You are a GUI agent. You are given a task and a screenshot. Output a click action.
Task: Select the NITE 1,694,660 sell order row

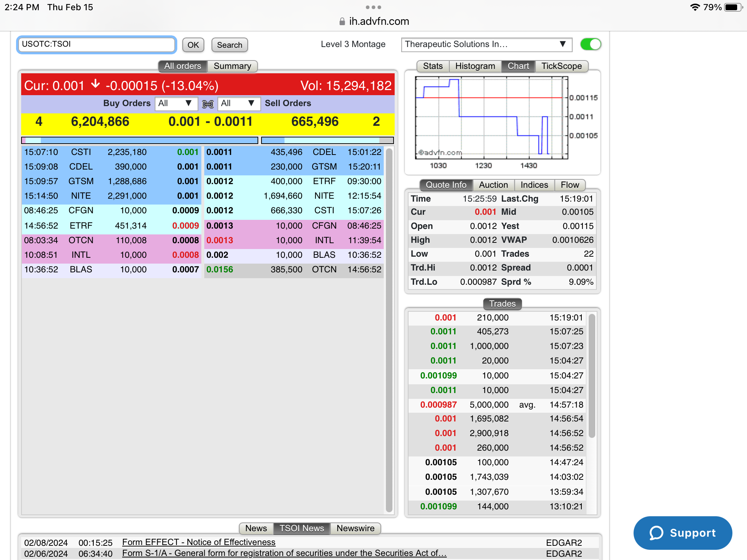[294, 196]
